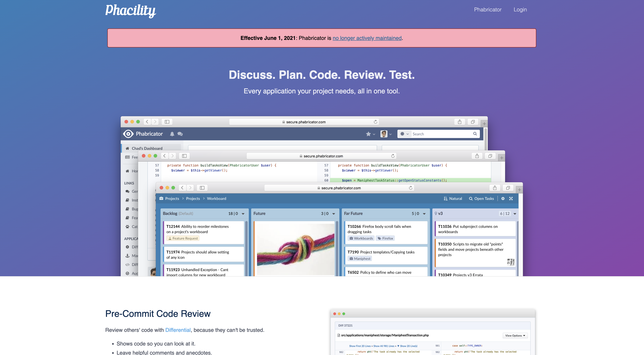This screenshot has width=644, height=355.
Task: Select Login in the top navigation
Action: [520, 9]
